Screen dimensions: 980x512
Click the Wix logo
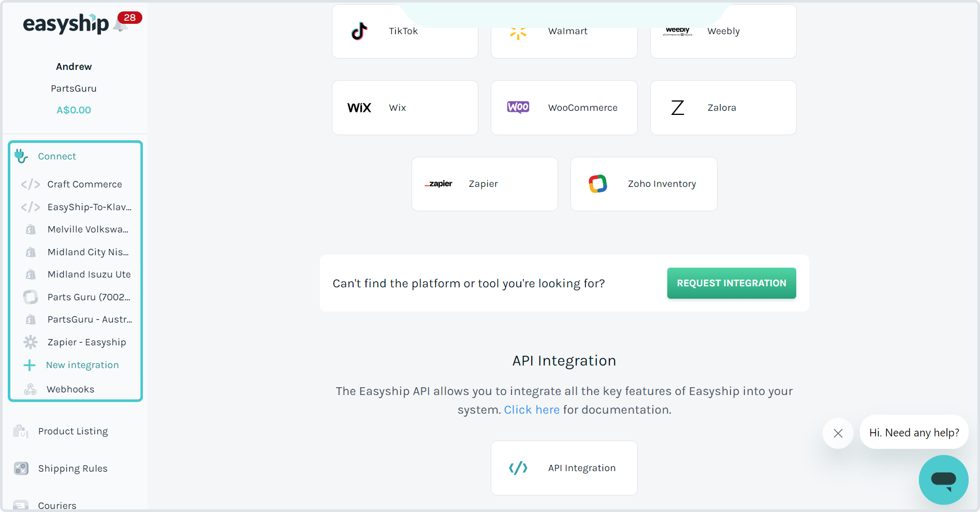click(x=359, y=108)
